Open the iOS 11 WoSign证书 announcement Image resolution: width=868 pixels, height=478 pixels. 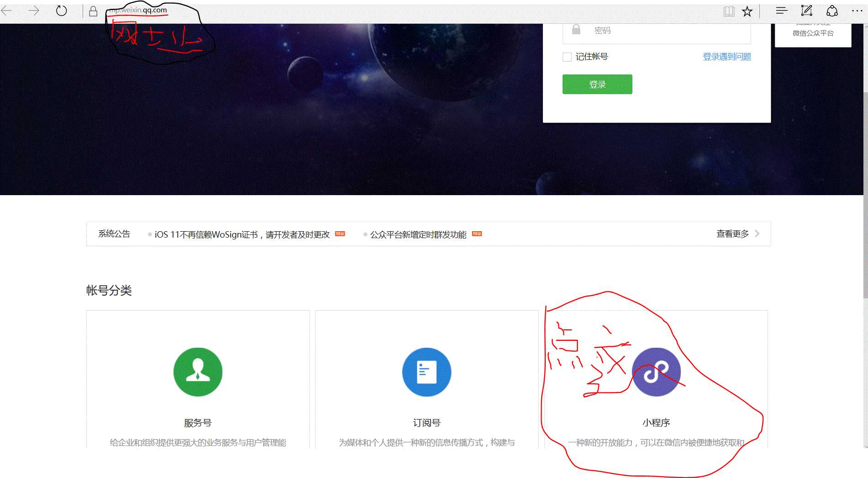pyautogui.click(x=242, y=234)
